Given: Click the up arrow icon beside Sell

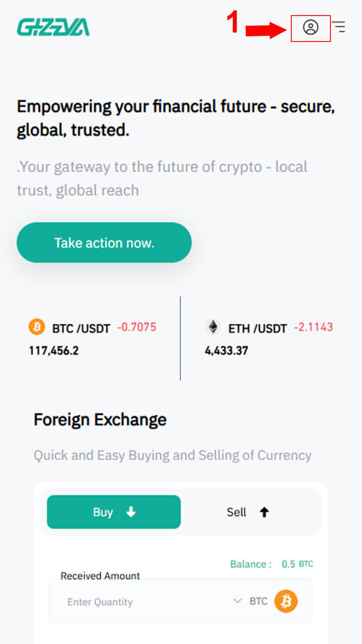Looking at the screenshot, I should (x=264, y=512).
